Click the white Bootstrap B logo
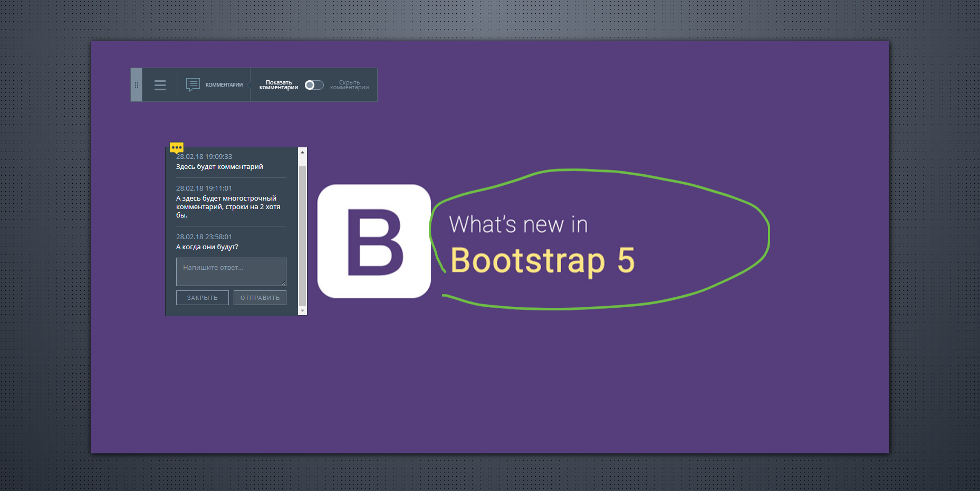The width and height of the screenshot is (980, 491). point(374,241)
